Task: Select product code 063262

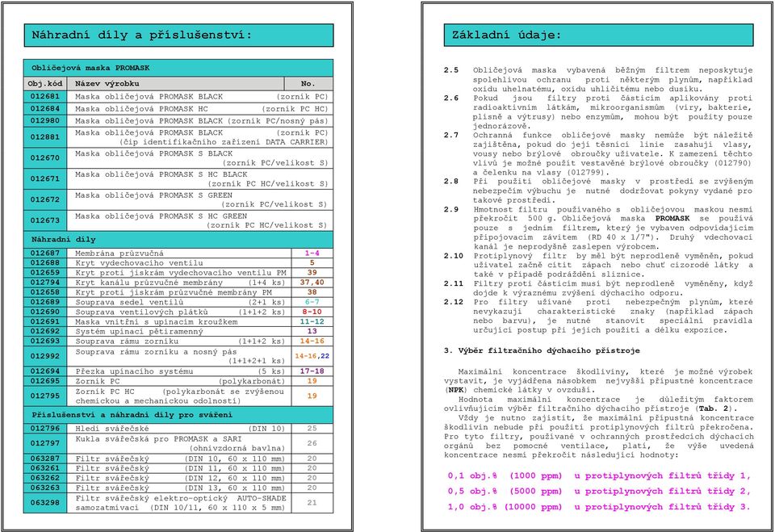Action: click(x=45, y=478)
